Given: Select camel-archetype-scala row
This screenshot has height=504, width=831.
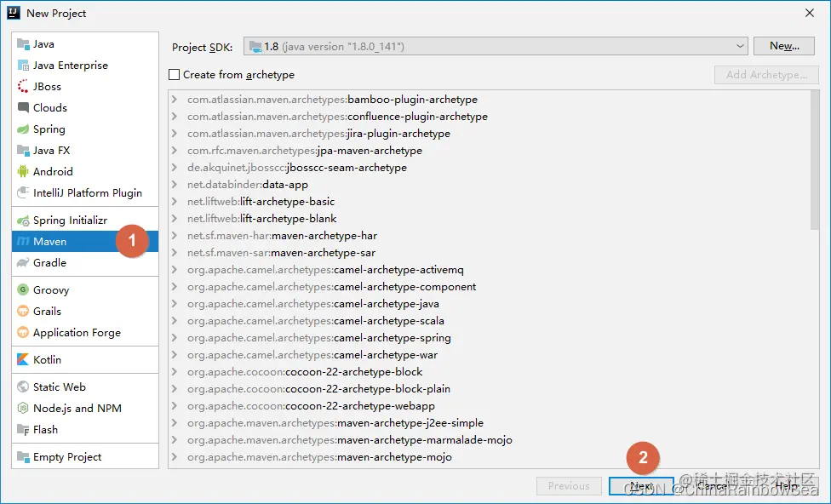Looking at the screenshot, I should 490,321.
